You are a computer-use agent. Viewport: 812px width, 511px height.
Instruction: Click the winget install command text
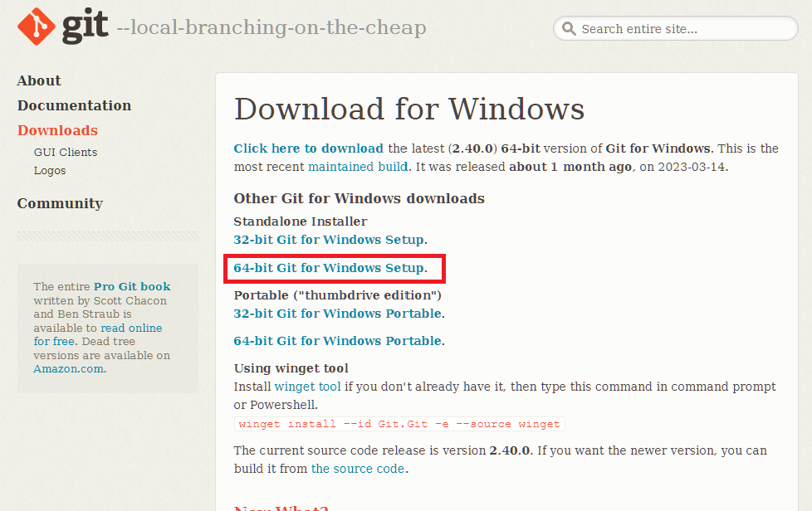click(x=399, y=424)
